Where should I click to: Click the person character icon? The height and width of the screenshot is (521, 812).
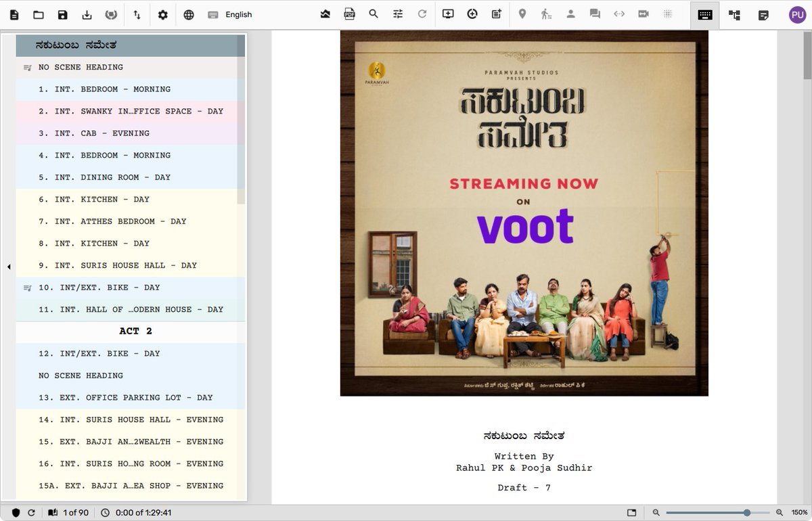pos(570,14)
